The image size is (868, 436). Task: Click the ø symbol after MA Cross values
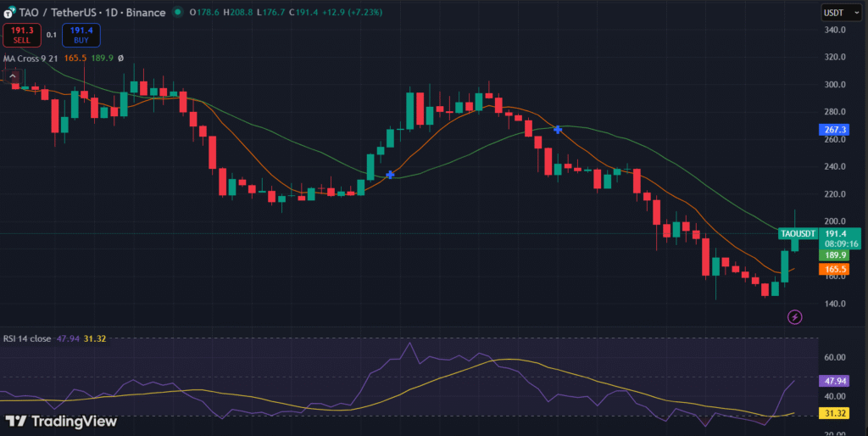[x=120, y=59]
